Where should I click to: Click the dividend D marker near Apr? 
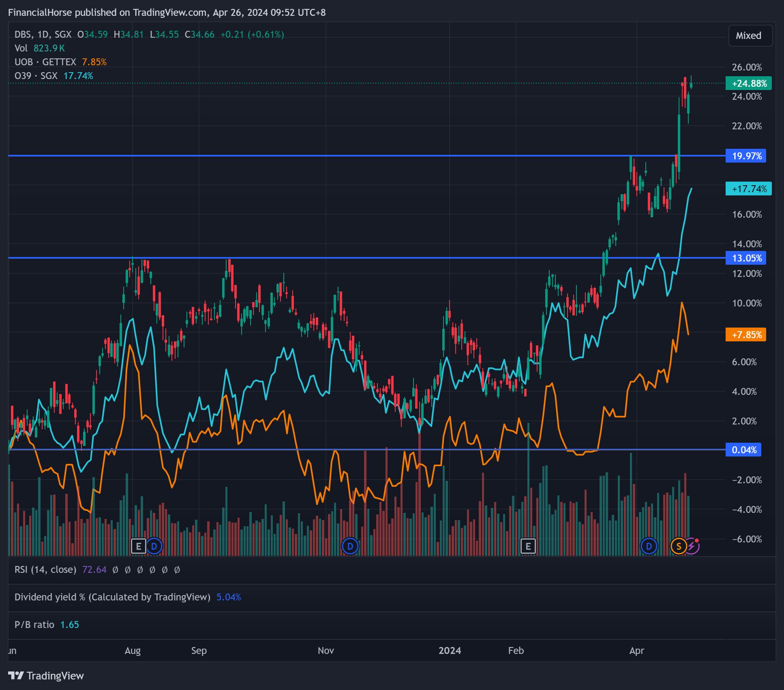(x=649, y=546)
